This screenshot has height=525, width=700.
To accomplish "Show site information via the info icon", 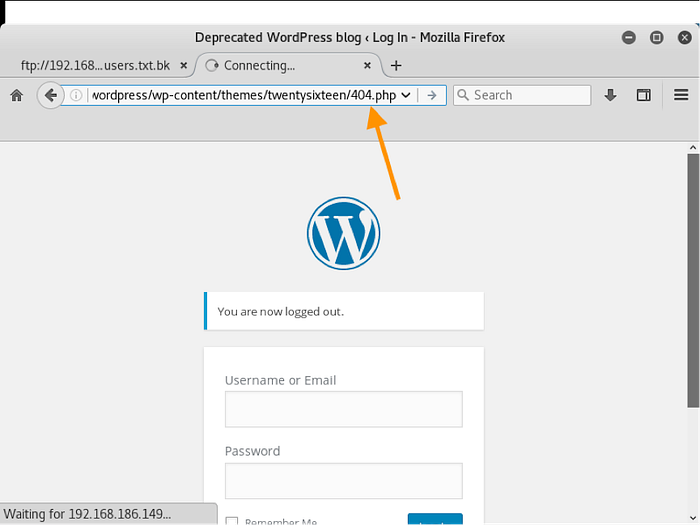I will pyautogui.click(x=76, y=95).
